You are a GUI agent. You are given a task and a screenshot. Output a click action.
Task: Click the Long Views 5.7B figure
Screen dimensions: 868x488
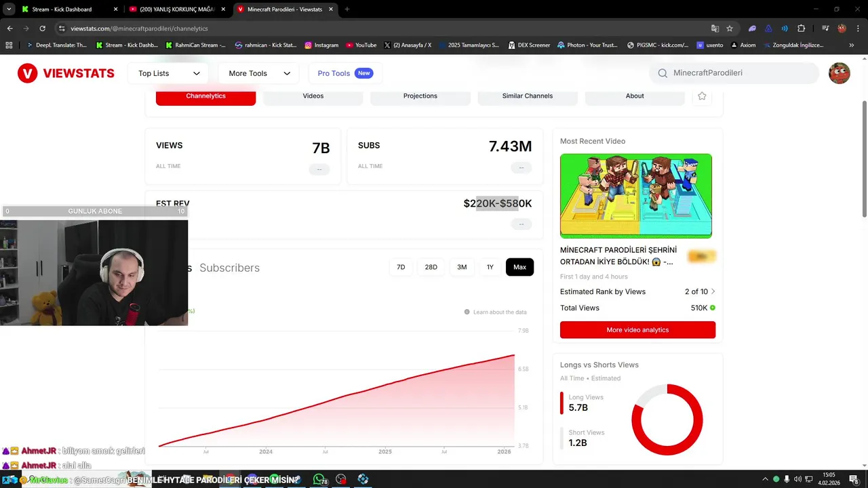coord(578,408)
